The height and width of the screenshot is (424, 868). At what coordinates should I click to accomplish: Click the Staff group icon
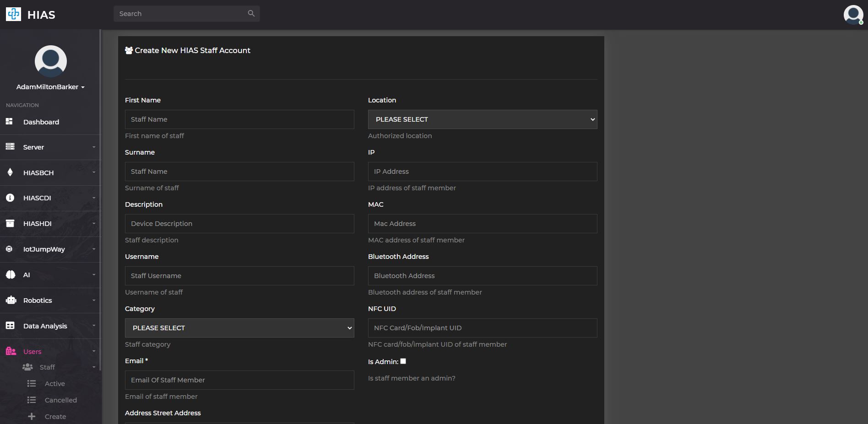27,367
